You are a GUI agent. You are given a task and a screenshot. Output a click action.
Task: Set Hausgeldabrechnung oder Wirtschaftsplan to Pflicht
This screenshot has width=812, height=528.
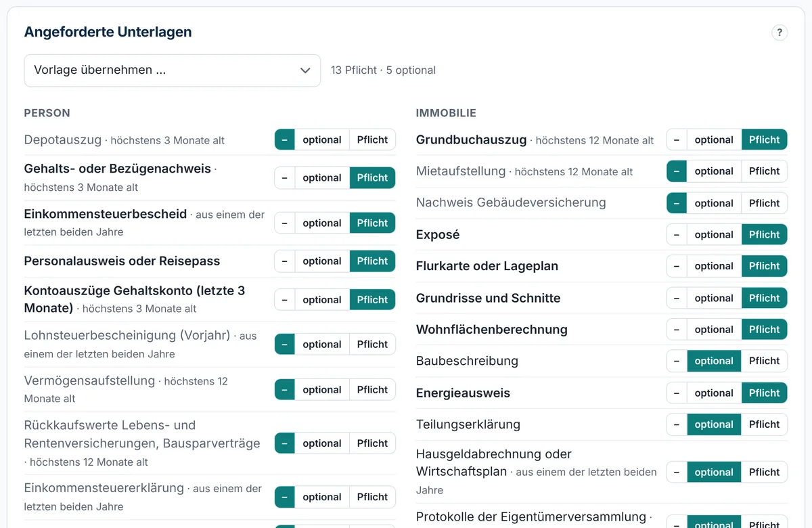coord(765,472)
